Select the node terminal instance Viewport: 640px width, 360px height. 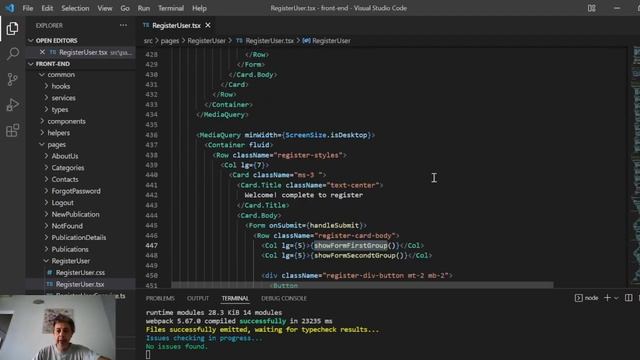click(587, 298)
